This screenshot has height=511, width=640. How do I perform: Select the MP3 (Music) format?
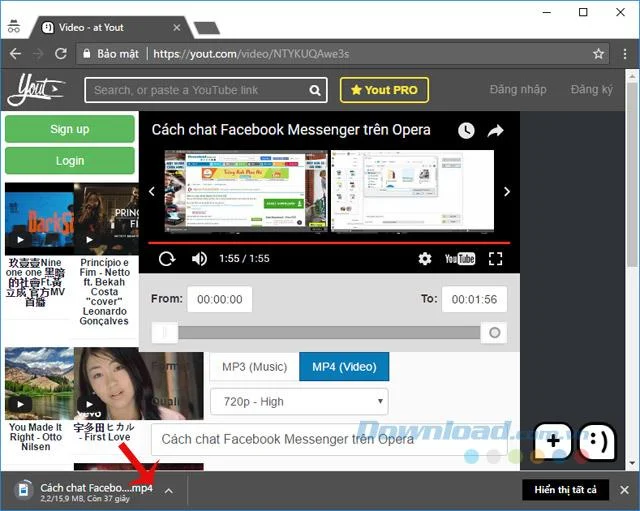(x=255, y=367)
